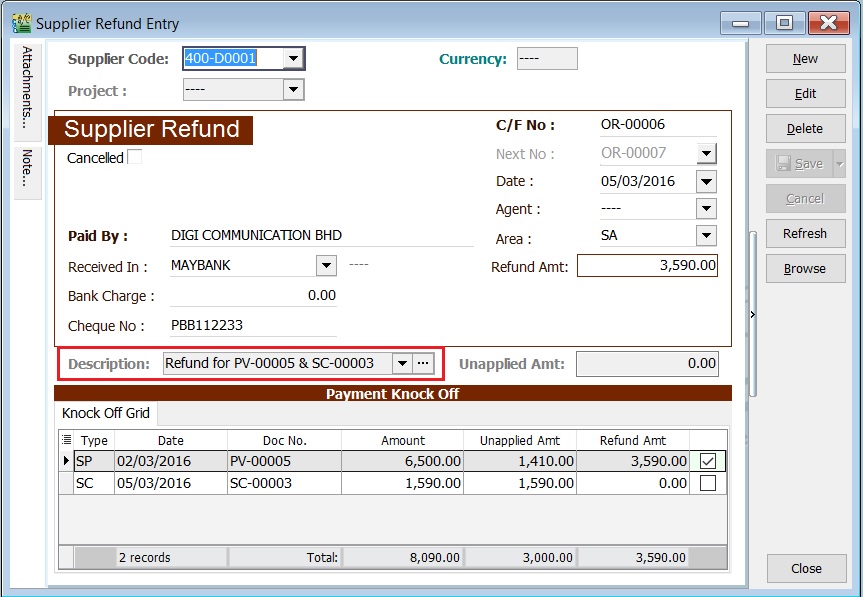Click the right-edge panel expander arrow
This screenshot has width=863, height=597.
point(752,313)
